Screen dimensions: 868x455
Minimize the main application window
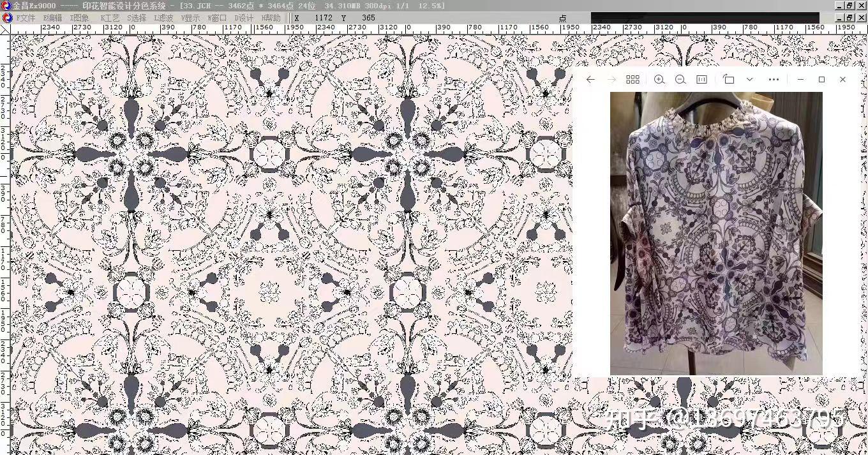[839, 5]
